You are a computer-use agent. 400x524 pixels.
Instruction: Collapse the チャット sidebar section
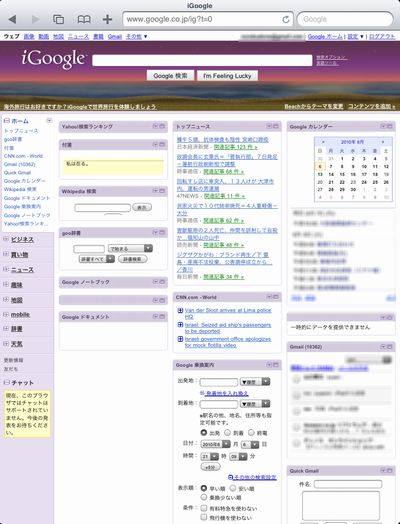point(6,382)
